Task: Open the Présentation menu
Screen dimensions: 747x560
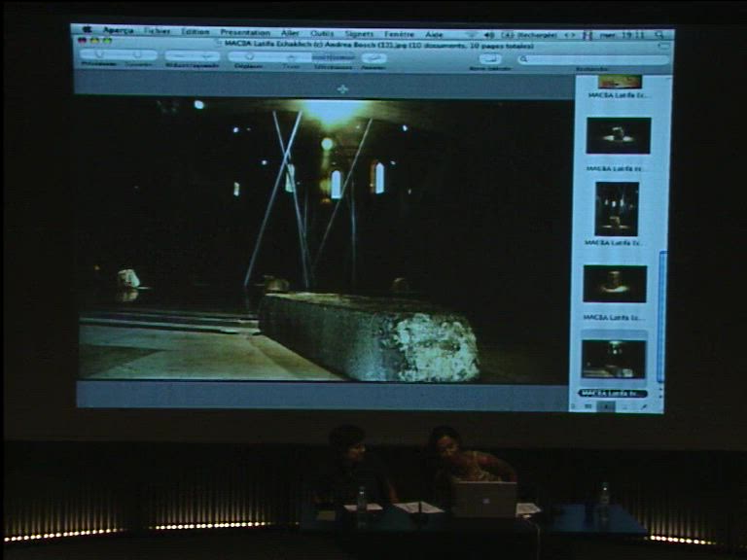Action: click(x=245, y=32)
